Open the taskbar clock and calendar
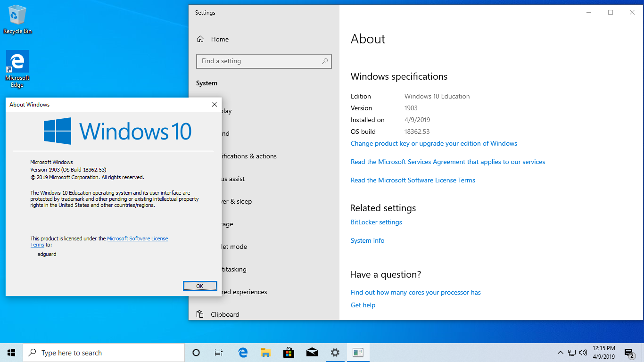This screenshot has height=362, width=644. point(603,353)
